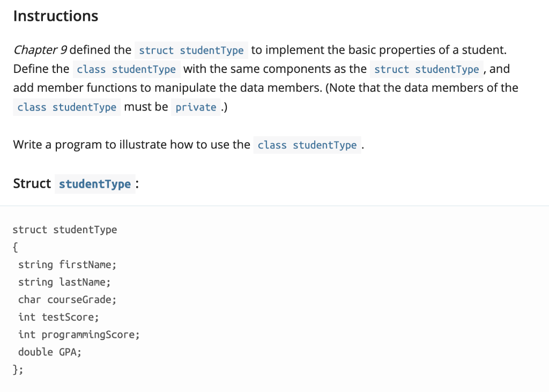Select the first struct studentType code chip
Screen dimensions: 549x392
191,50
